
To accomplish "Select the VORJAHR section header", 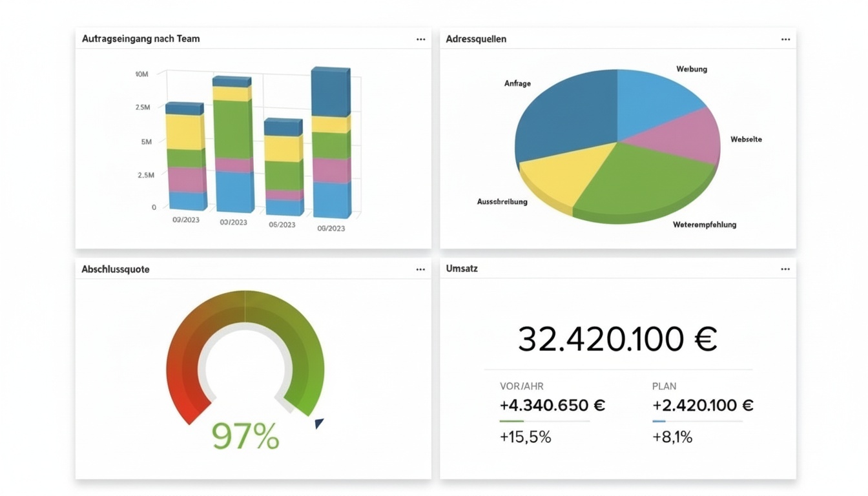I will [521, 386].
